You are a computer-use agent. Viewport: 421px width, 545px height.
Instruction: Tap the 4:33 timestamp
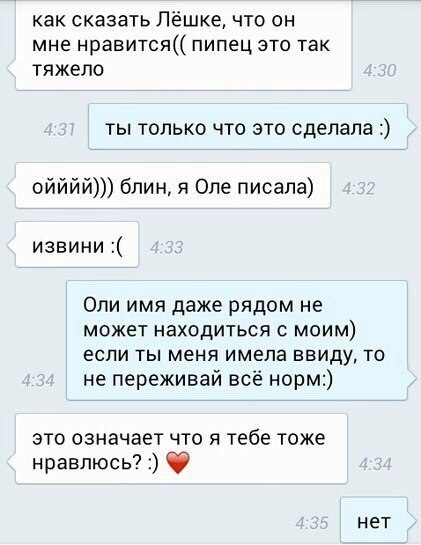pyautogui.click(x=167, y=248)
